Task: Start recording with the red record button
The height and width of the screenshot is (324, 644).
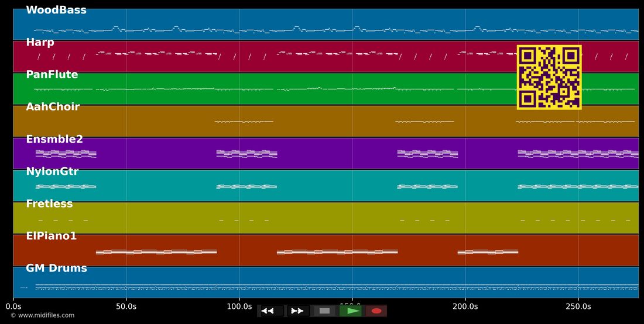Action: pos(376,311)
